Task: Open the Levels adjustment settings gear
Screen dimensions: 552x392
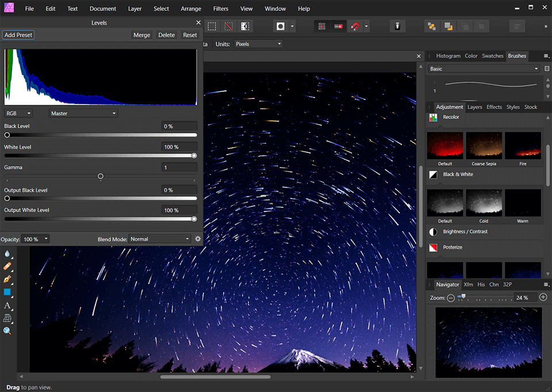Action: point(198,239)
